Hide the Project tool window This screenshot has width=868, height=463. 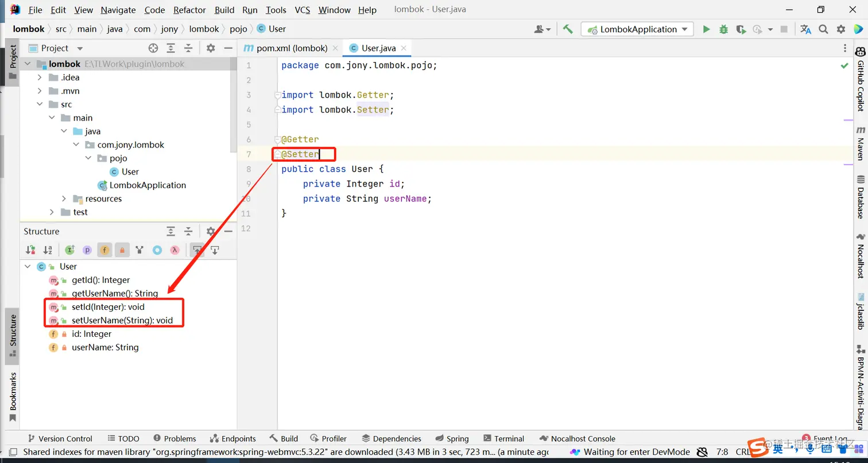pos(228,48)
